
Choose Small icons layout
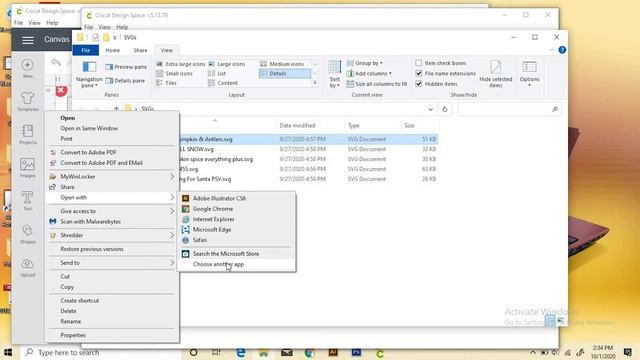(x=174, y=73)
